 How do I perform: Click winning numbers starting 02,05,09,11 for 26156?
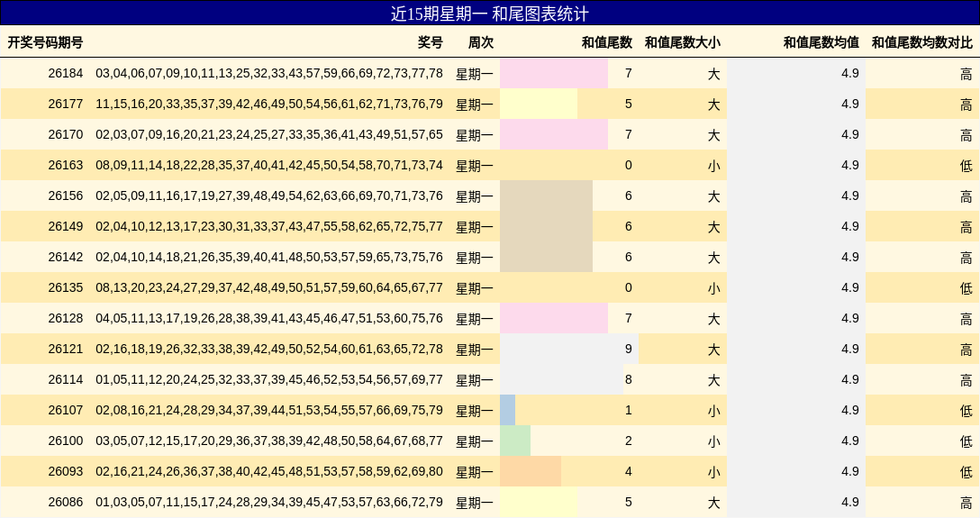269,195
